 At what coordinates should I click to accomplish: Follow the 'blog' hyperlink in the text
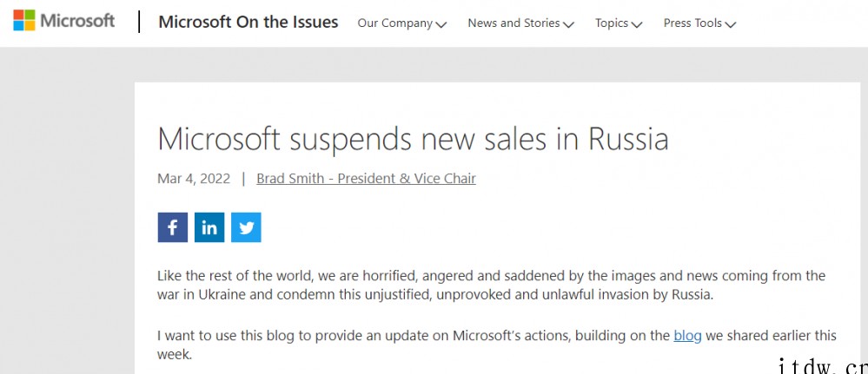pos(687,335)
